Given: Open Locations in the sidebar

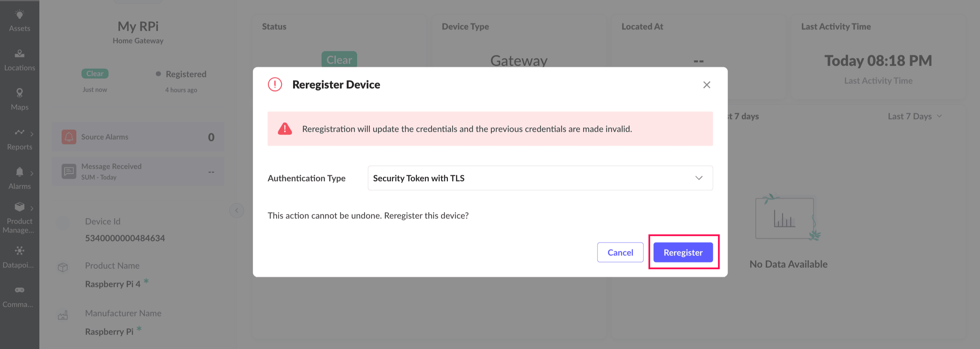Looking at the screenshot, I should (x=20, y=60).
